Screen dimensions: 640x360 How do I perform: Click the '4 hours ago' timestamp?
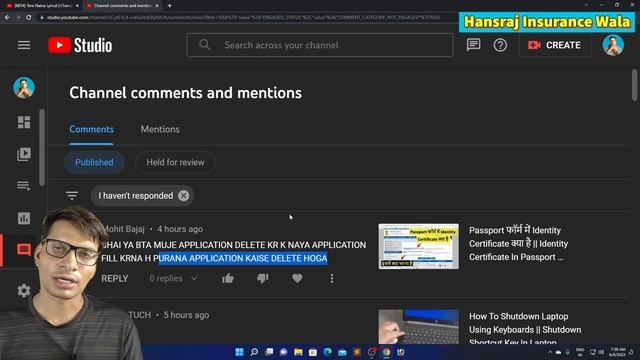pyautogui.click(x=180, y=229)
